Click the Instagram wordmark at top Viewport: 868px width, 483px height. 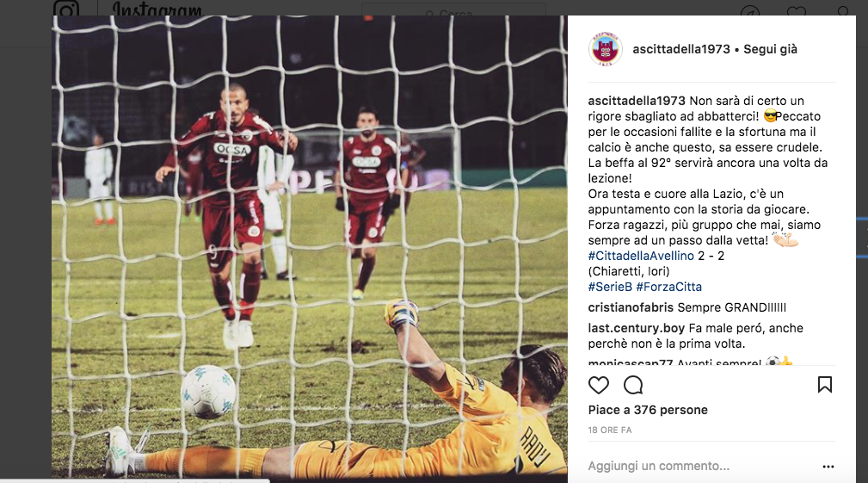pyautogui.click(x=157, y=8)
